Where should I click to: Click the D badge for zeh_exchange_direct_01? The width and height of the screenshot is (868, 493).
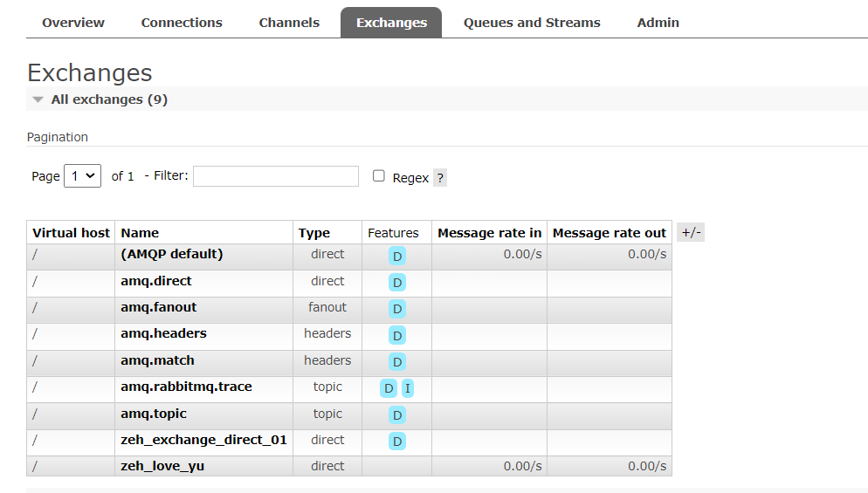point(397,442)
